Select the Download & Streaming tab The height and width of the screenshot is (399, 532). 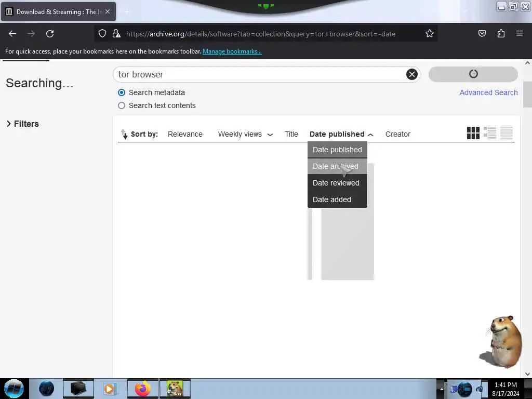tap(58, 11)
